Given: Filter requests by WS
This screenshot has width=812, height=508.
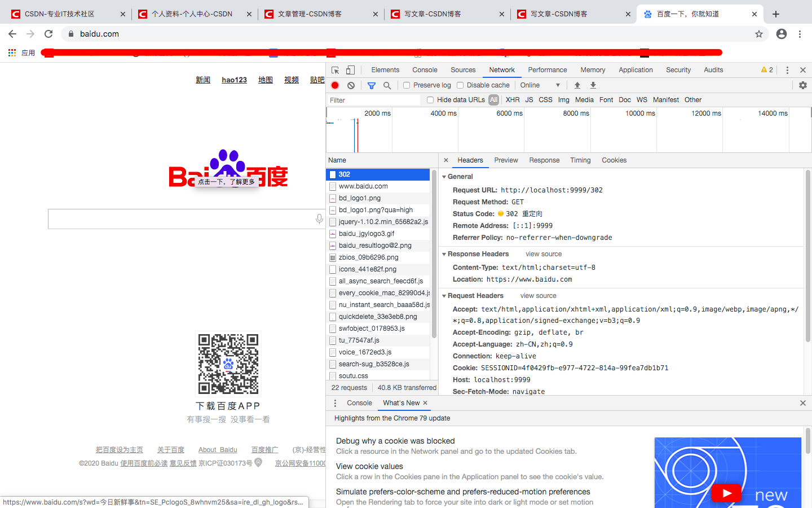Looking at the screenshot, I should [x=642, y=100].
